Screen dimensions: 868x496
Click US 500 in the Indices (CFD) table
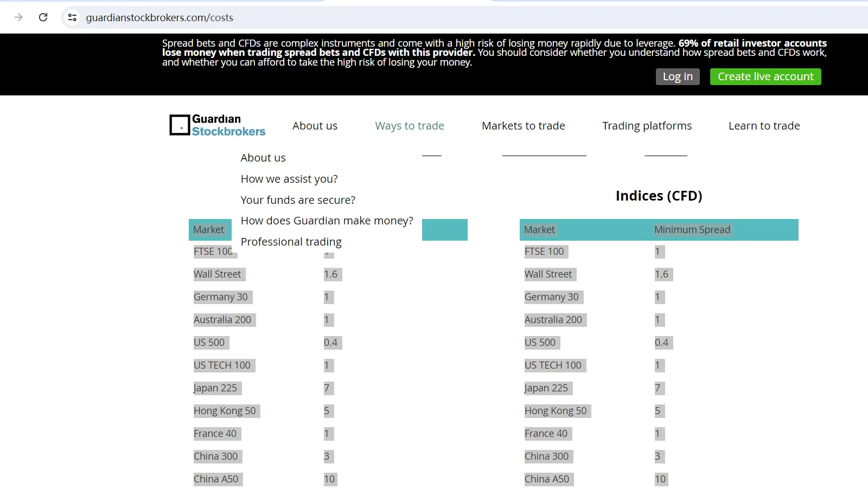540,343
